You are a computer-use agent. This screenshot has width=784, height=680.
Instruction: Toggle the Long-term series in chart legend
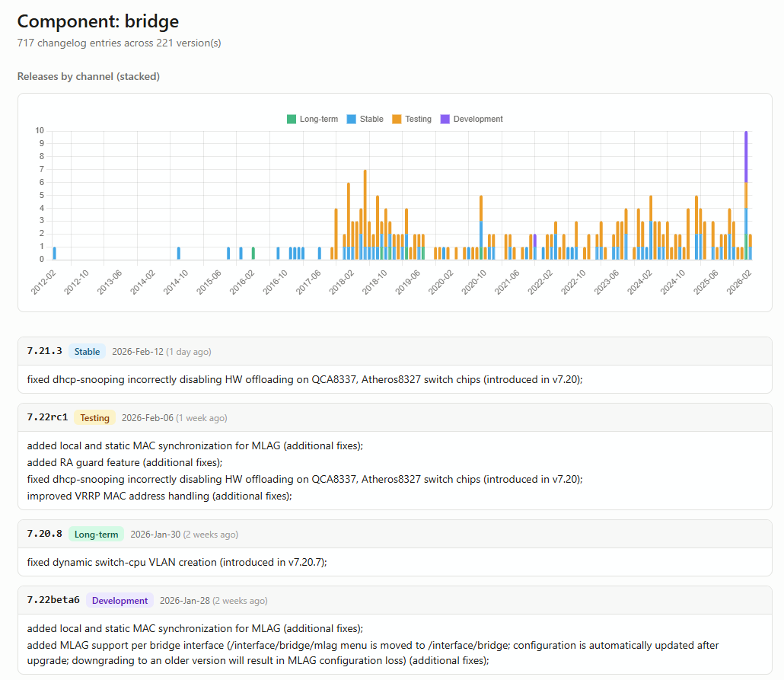coord(313,119)
